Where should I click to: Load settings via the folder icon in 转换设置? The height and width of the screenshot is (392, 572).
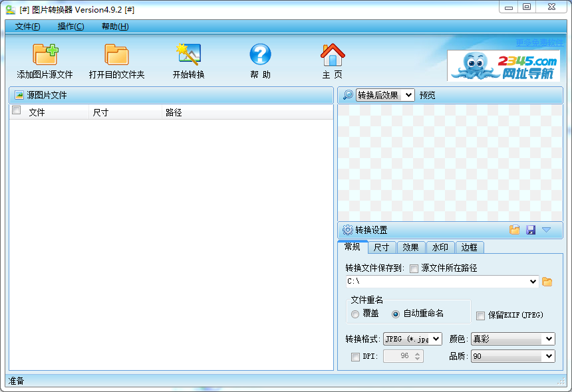pos(514,229)
